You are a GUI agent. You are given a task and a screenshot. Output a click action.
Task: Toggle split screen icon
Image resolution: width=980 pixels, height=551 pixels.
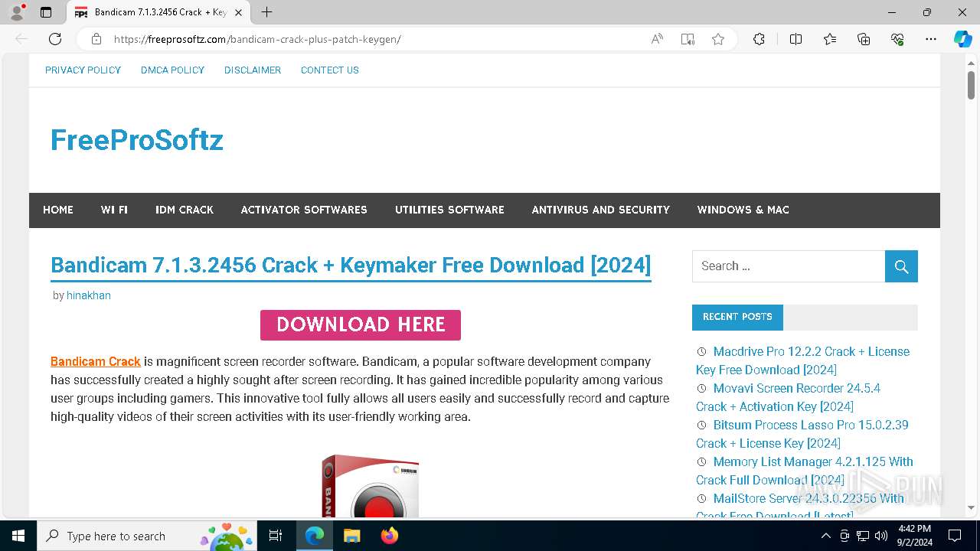[795, 39]
